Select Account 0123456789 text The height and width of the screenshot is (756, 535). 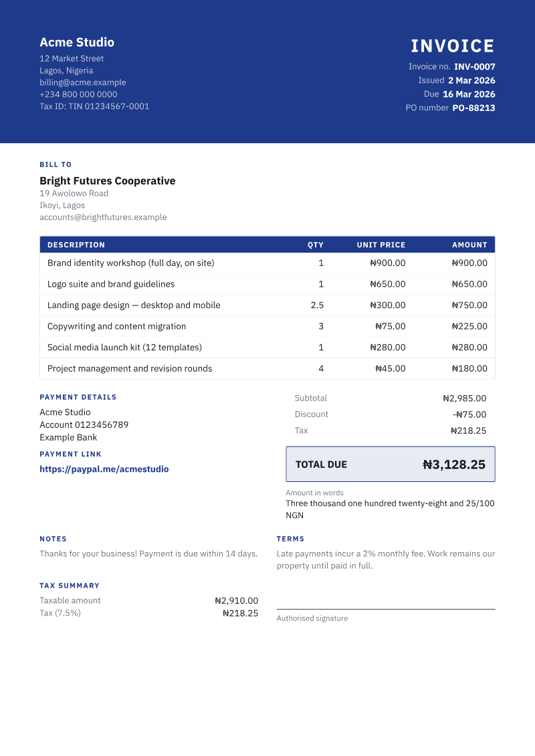pyautogui.click(x=84, y=424)
